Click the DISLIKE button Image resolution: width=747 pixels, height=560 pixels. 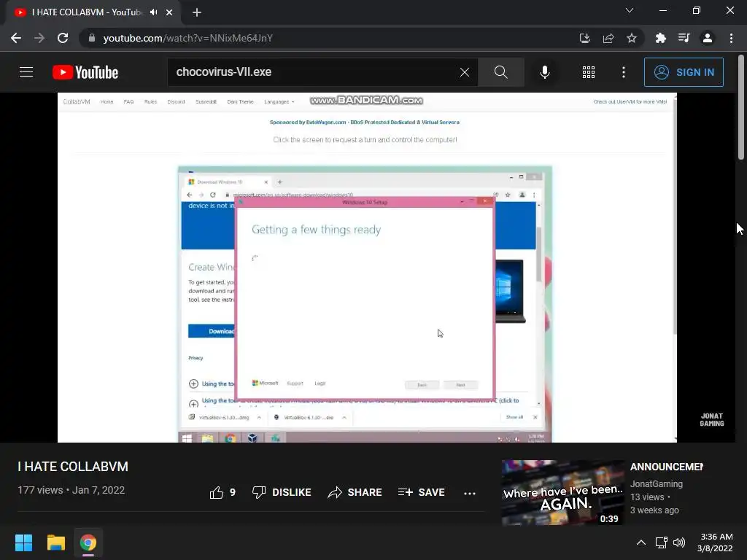pos(282,492)
